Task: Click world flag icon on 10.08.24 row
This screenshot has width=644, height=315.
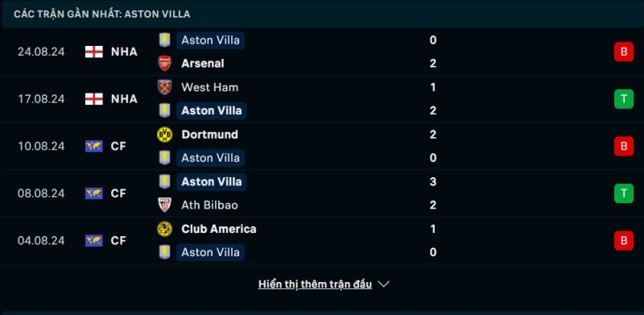Action: pos(94,146)
